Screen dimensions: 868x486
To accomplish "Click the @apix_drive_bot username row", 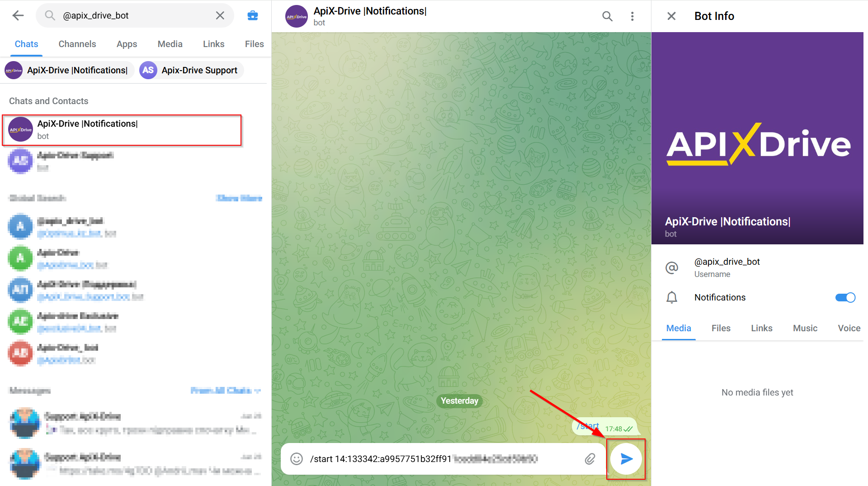I will (757, 267).
